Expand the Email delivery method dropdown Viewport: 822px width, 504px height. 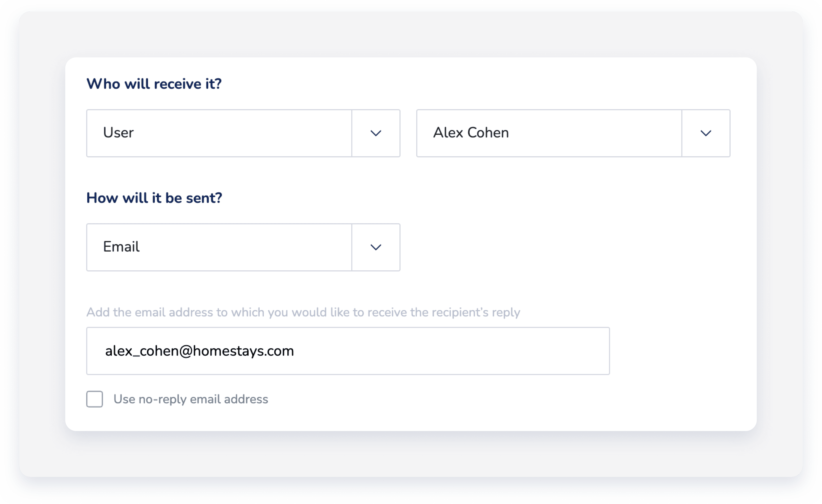[219, 247]
